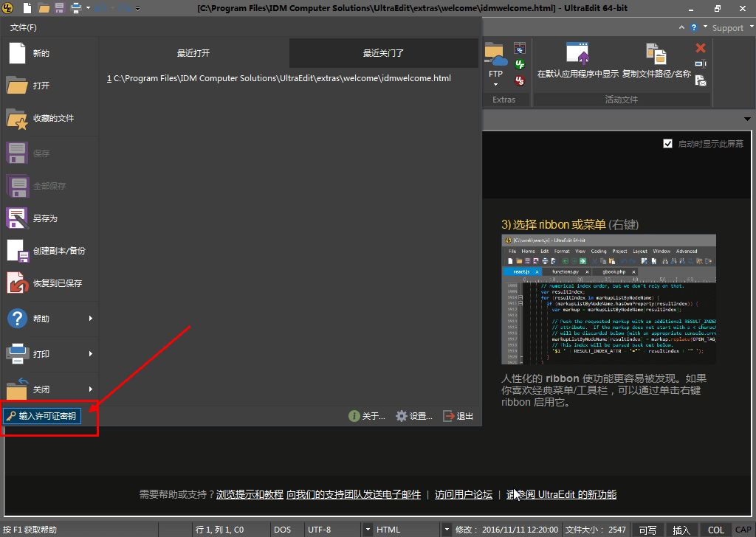Open the HTML highlighting language dropdown
This screenshot has width=756, height=537.
pos(446,530)
